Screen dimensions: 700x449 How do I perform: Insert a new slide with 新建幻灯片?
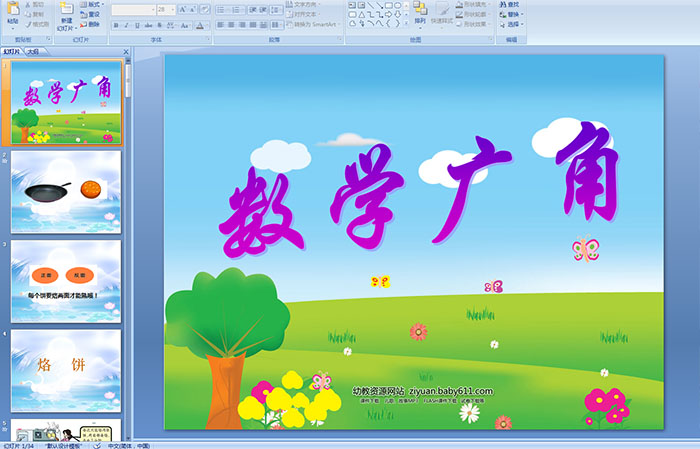coord(67,17)
